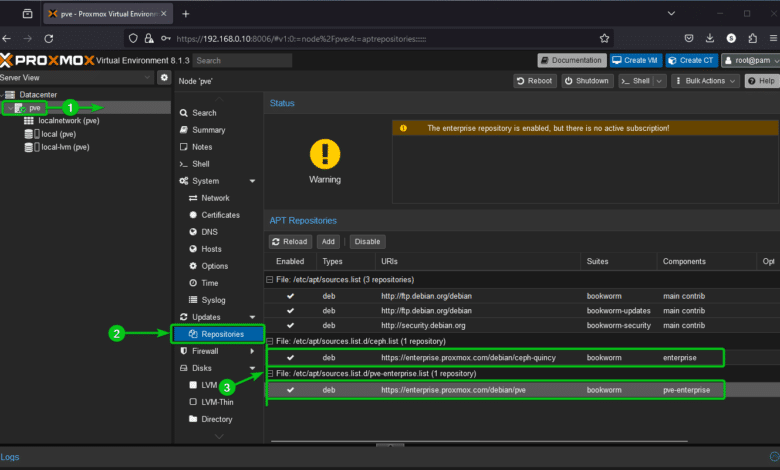Collapse /etc/apt/sources.list group
This screenshot has width=780, height=470.
coord(270,280)
